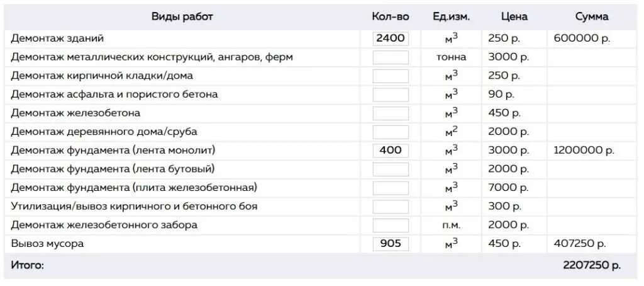
Task: Click Вывоз мусора quantity field with 905
Action: [391, 244]
